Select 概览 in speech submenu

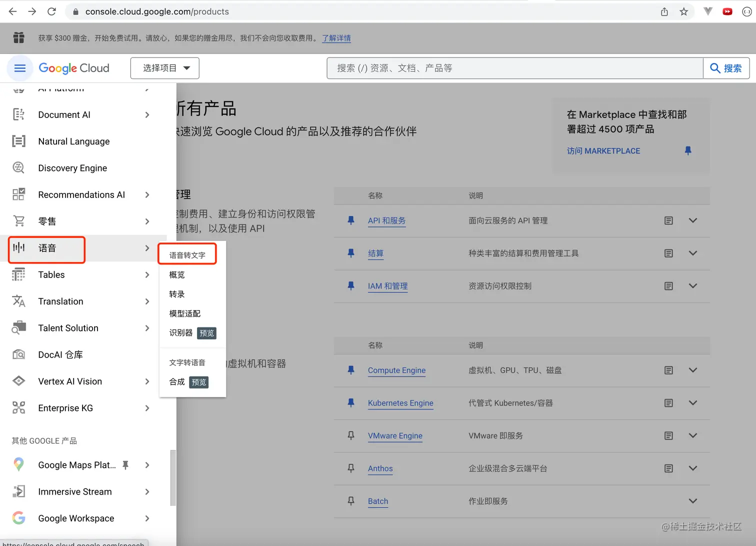coord(177,274)
